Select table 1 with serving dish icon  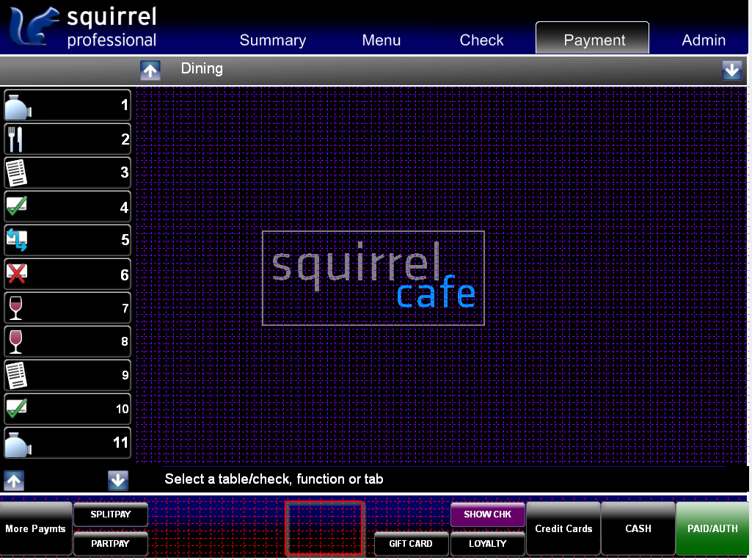tap(67, 105)
